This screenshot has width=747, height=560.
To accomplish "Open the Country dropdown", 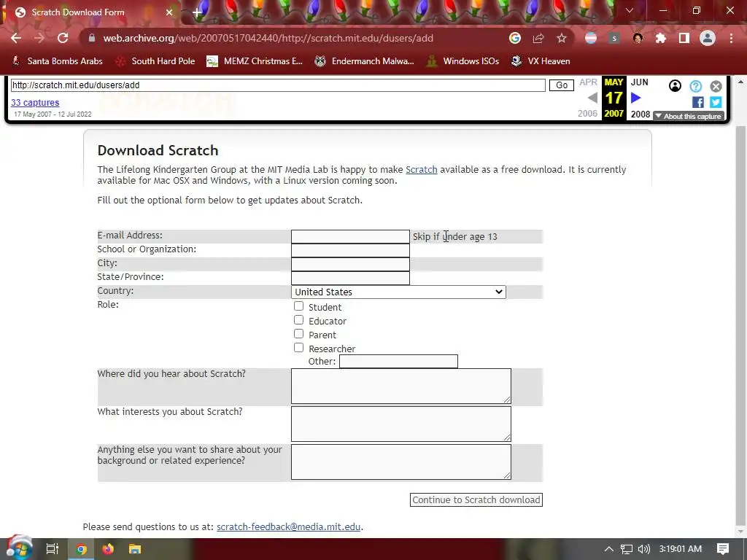I will click(398, 292).
